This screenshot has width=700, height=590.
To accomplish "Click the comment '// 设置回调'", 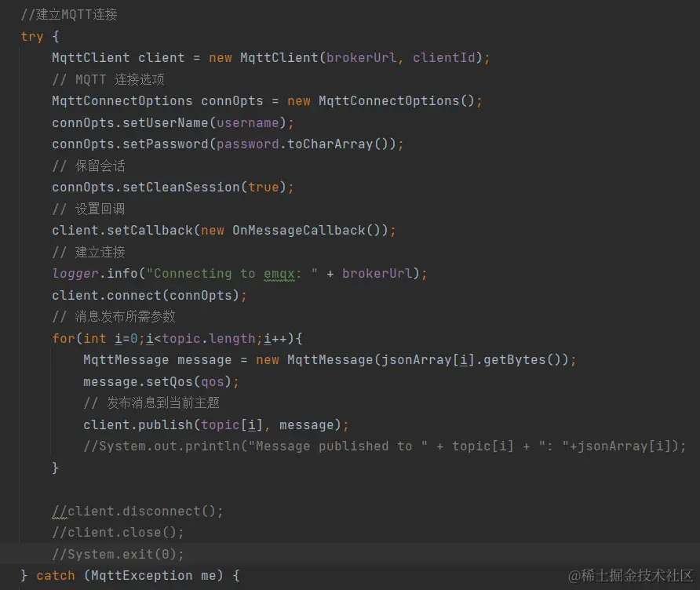I will click(x=89, y=209).
